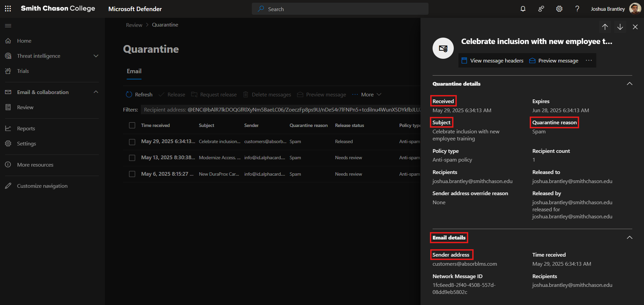This screenshot has width=644, height=305.
Task: Collapse the Quarantine details section
Action: click(630, 84)
